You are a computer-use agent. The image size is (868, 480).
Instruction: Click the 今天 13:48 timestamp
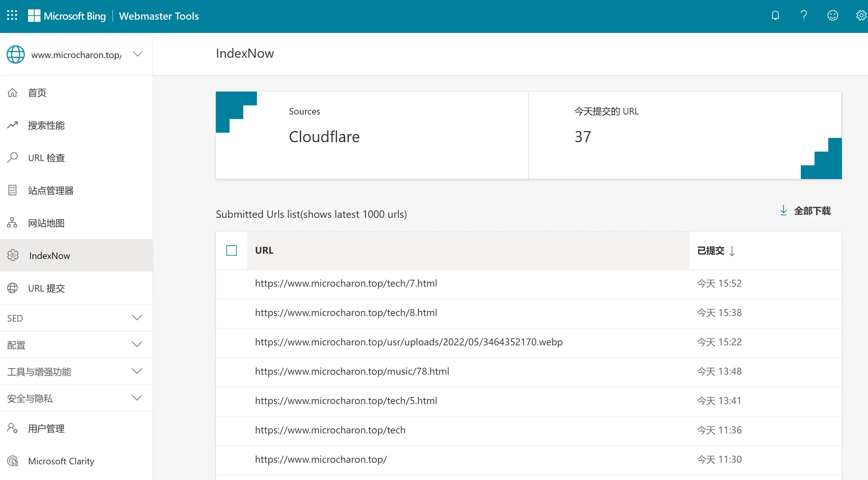719,371
